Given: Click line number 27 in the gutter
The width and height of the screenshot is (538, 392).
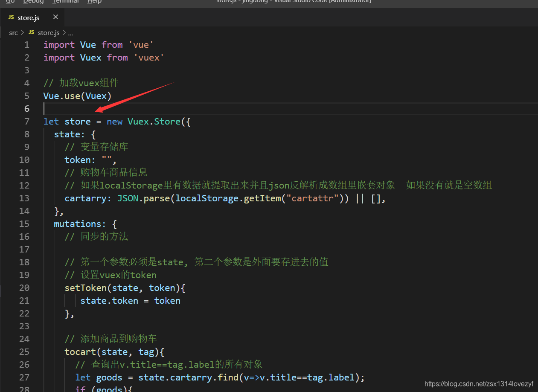Looking at the screenshot, I should (x=24, y=377).
